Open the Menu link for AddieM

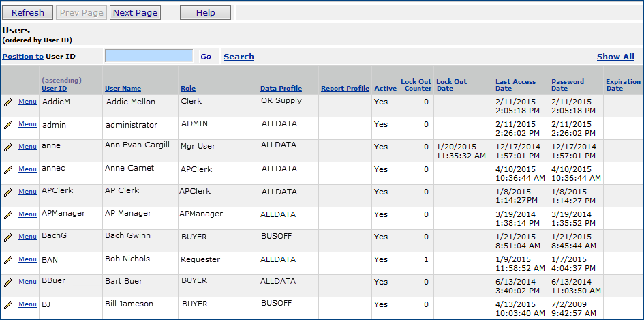[27, 102]
